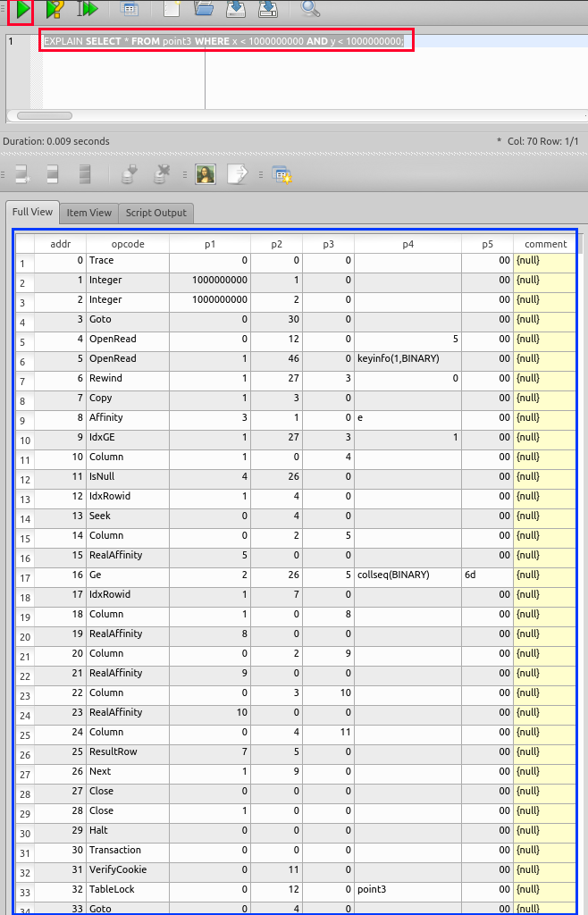The width and height of the screenshot is (588, 915).
Task: Click the magnifier search icon in toolbar
Action: pos(310,10)
